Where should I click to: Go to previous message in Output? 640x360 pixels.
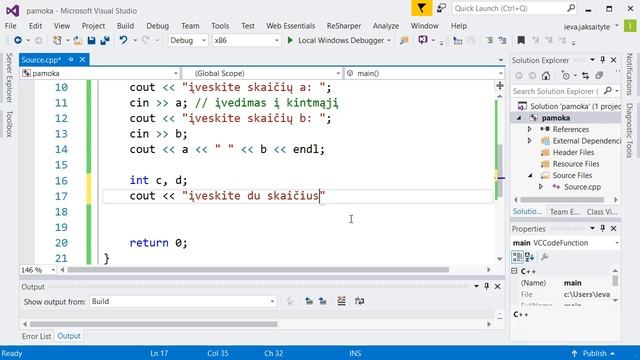(309, 301)
